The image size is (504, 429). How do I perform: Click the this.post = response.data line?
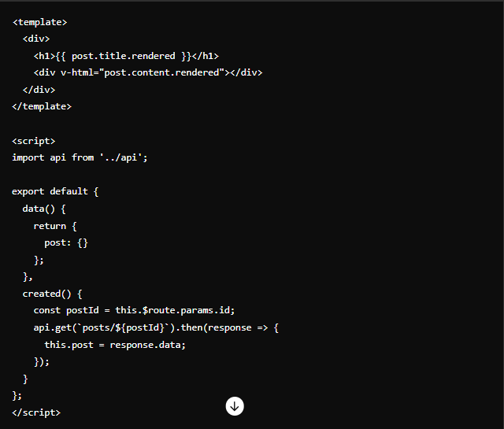pos(115,345)
